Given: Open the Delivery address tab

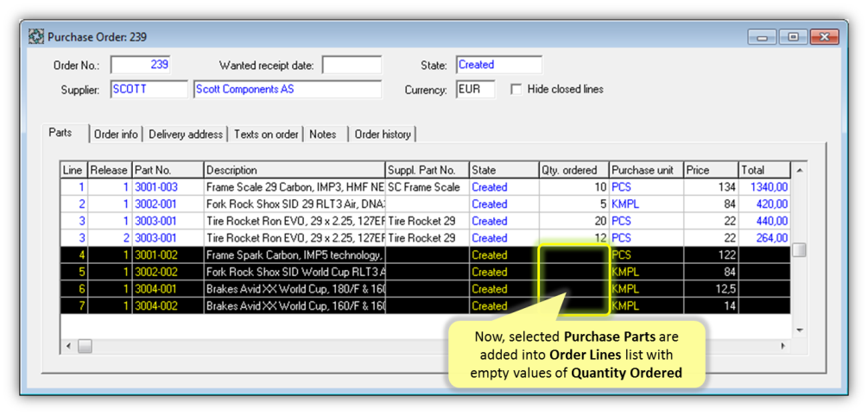Looking at the screenshot, I should coord(186,135).
